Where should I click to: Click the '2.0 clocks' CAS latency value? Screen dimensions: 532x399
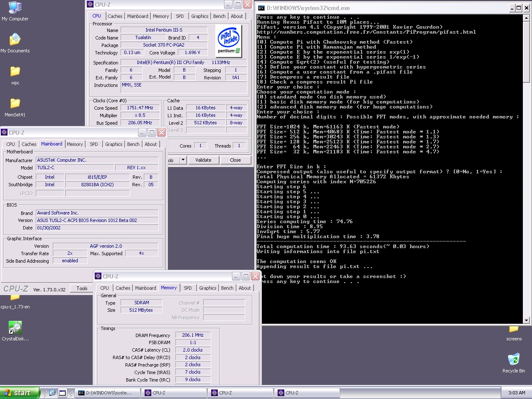pyautogui.click(x=193, y=350)
